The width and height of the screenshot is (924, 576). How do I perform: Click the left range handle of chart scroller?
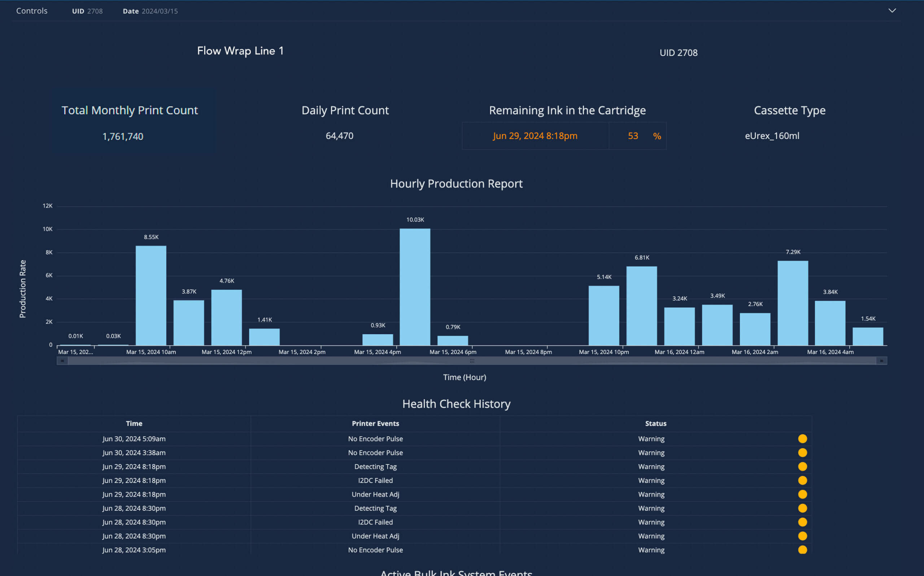tap(62, 361)
